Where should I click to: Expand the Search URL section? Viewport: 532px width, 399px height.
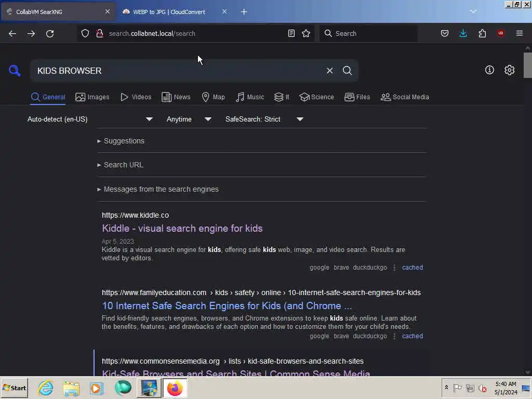pos(123,165)
